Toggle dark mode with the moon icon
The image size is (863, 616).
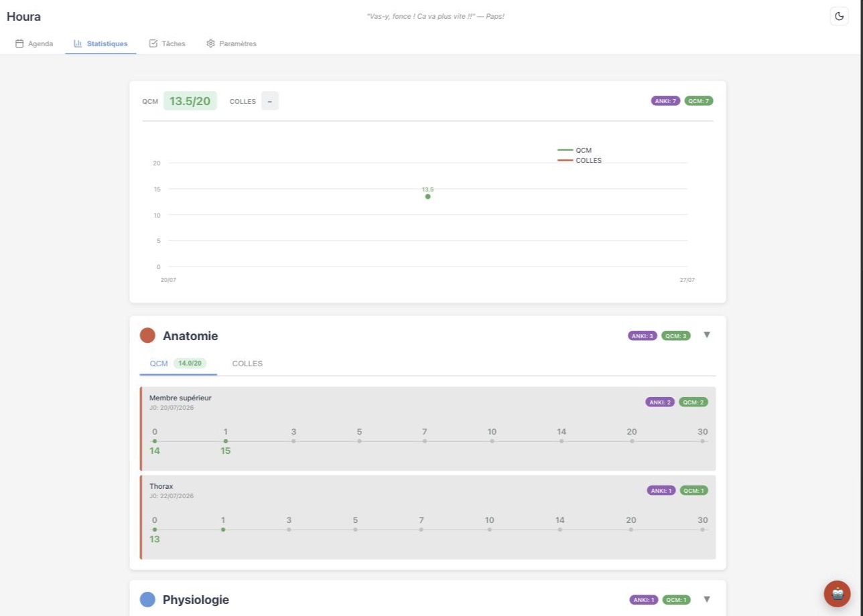click(839, 16)
